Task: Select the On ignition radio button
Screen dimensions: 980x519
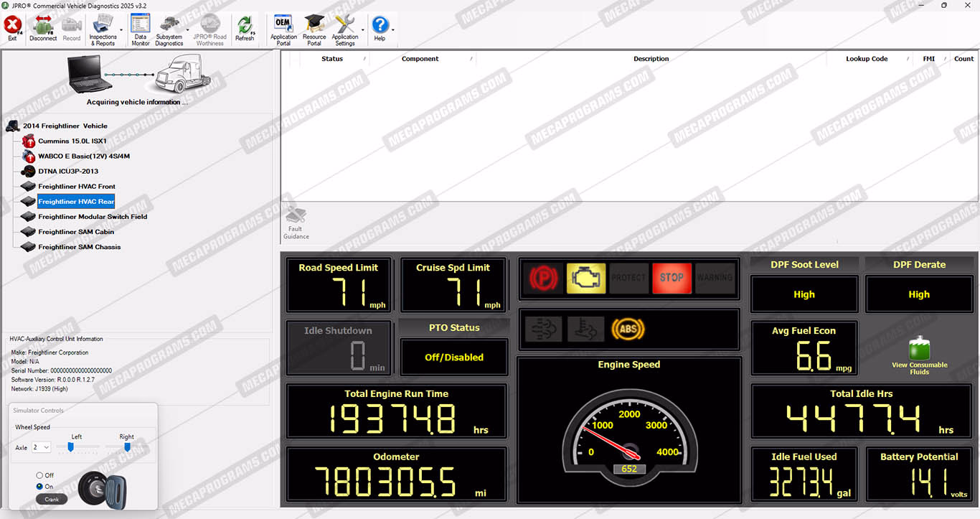Action: pyautogui.click(x=40, y=486)
